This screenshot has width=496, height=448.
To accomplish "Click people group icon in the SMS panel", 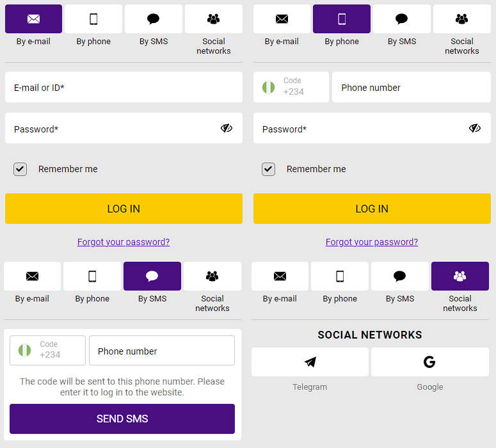I will click(212, 276).
